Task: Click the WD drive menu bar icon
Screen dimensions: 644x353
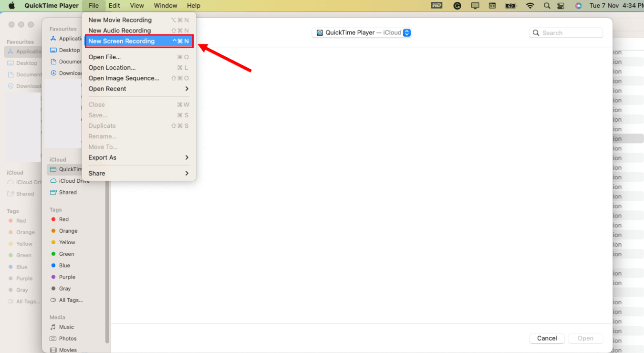Action: click(436, 6)
